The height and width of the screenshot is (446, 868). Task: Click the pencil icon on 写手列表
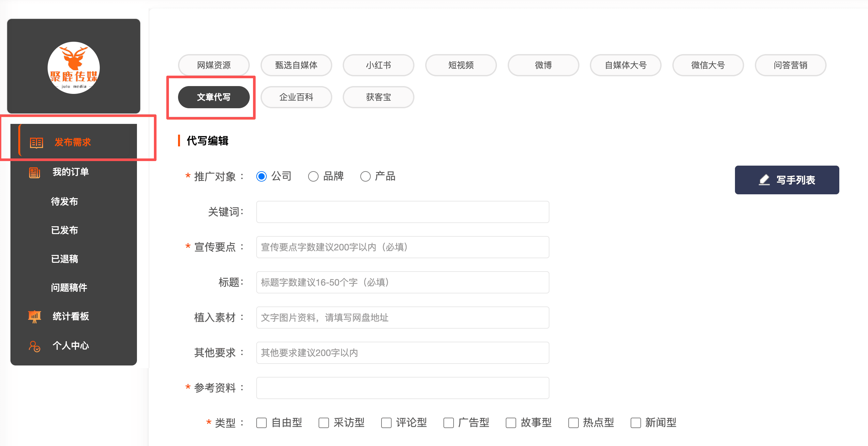point(764,180)
